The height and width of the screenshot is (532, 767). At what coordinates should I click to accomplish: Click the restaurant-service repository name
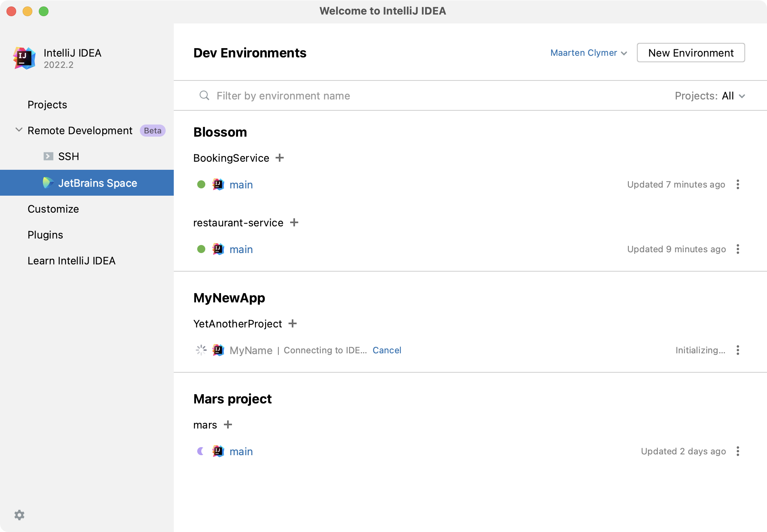(238, 223)
